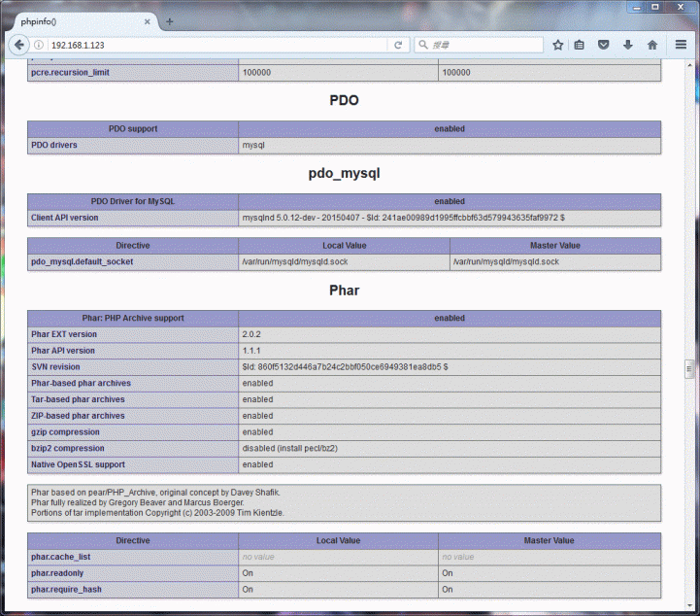This screenshot has width=700, height=616.
Task: Select Phar-based phar archives label
Action: pyautogui.click(x=81, y=383)
